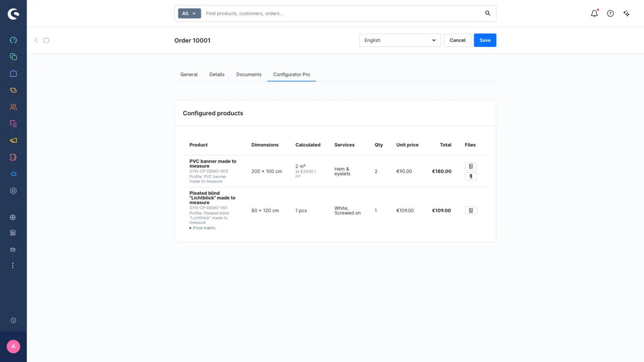This screenshot has width=644, height=362.
Task: Click the basket icon in sidebar
Action: point(13,249)
